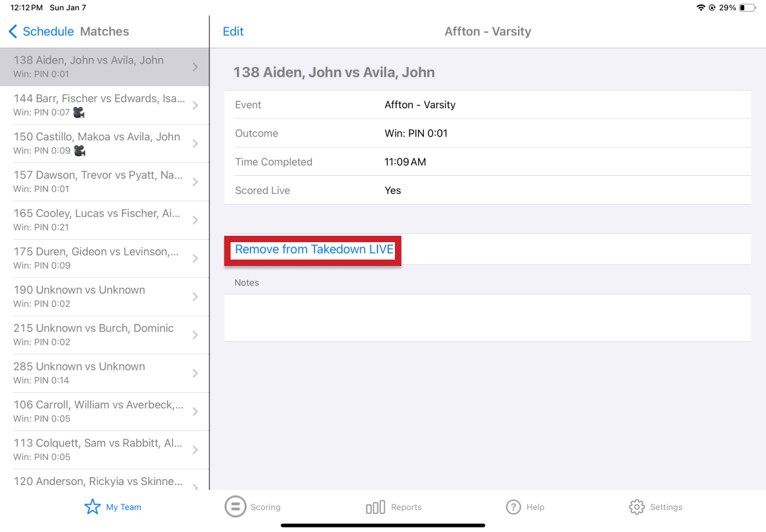Expand chevron for 138 Aiden match
Viewport: 766px width, 532px height.
(x=195, y=67)
